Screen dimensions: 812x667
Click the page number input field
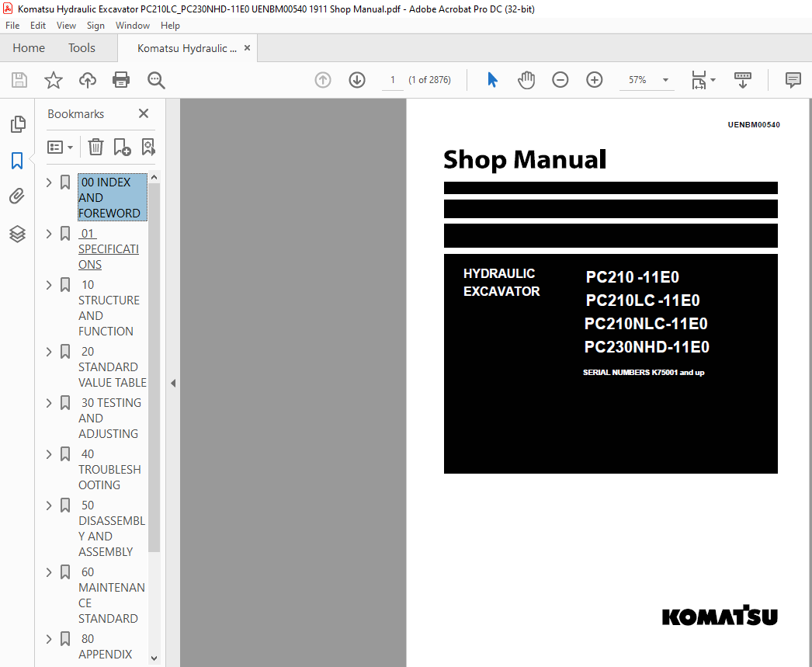pyautogui.click(x=393, y=80)
